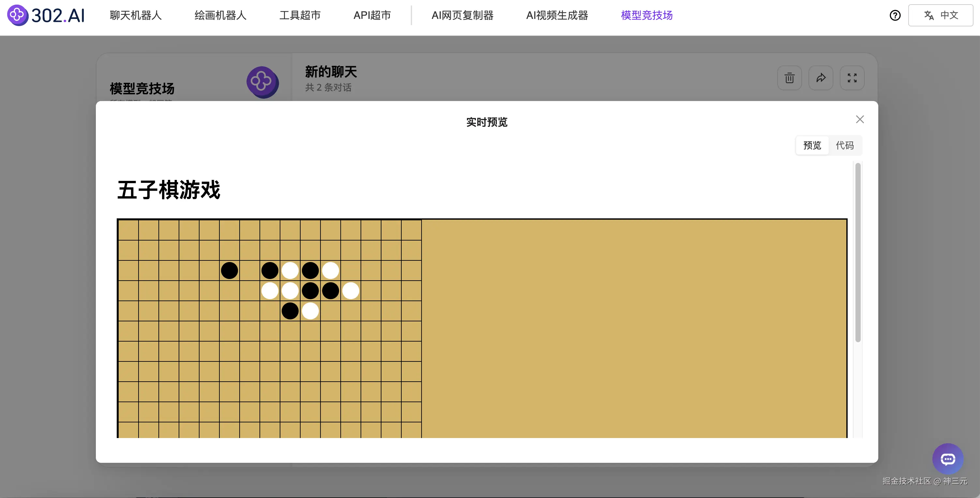The width and height of the screenshot is (980, 498).
Task: Open the floating chat support bubble
Action: pos(948,459)
